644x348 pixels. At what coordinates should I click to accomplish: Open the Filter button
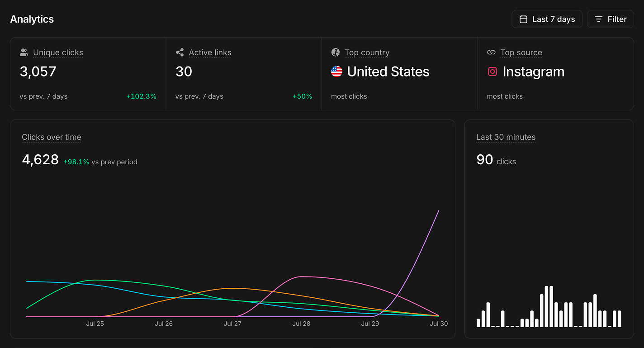[611, 19]
